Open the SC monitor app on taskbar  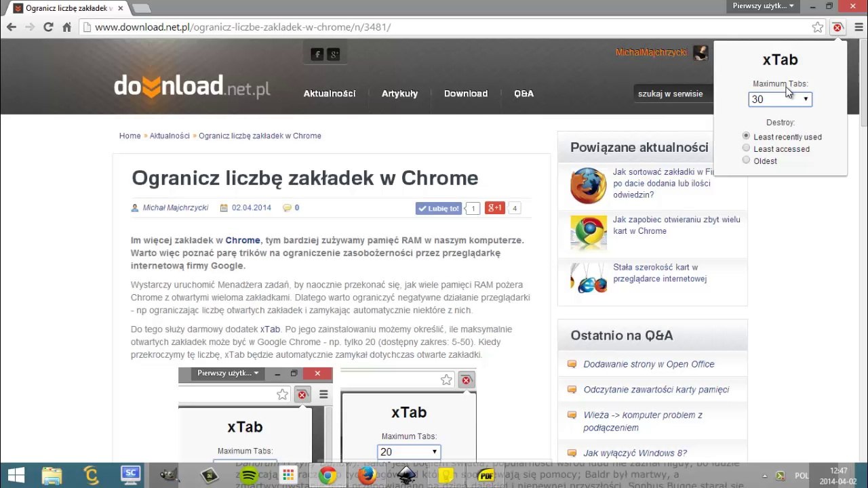pyautogui.click(x=131, y=475)
